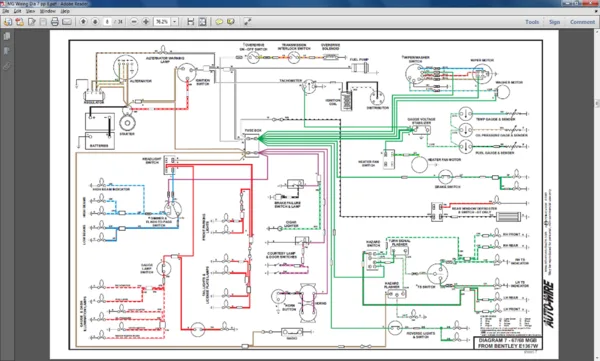Open the Page Thumbnails panel in left sidebar
600x361 pixels.
(x=7, y=36)
